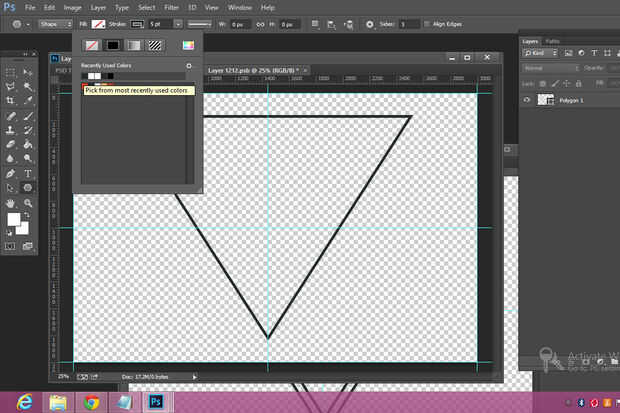Set fill to solid color
The width and height of the screenshot is (620, 413).
point(113,45)
